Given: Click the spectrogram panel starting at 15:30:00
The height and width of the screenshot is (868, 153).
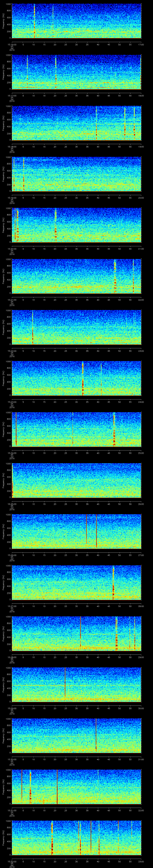Looking at the screenshot, I should [x=77, y=736].
